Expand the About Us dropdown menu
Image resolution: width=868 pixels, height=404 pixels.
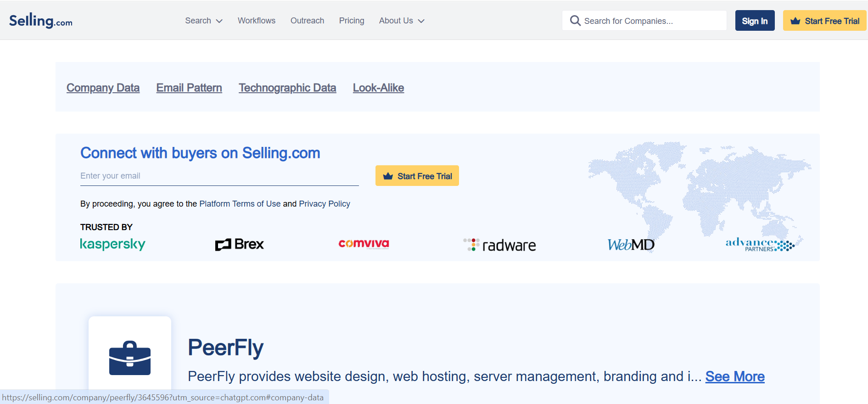click(x=402, y=21)
